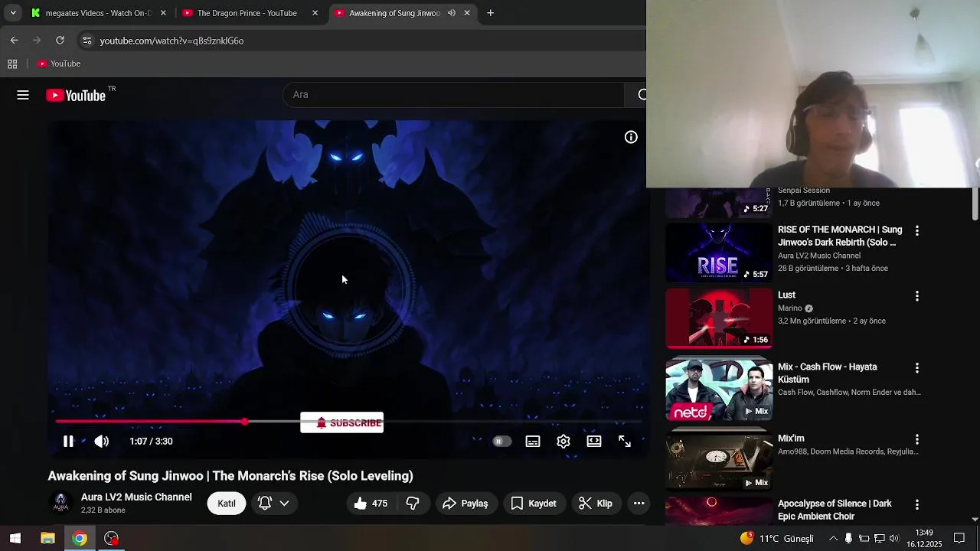Open Chrome from the taskbar
980x551 pixels.
point(80,538)
